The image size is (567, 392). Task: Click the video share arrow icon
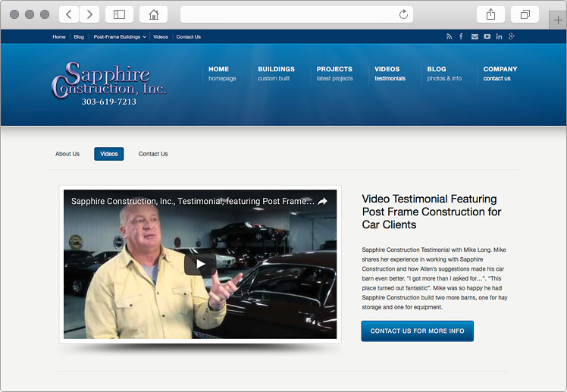click(x=322, y=202)
